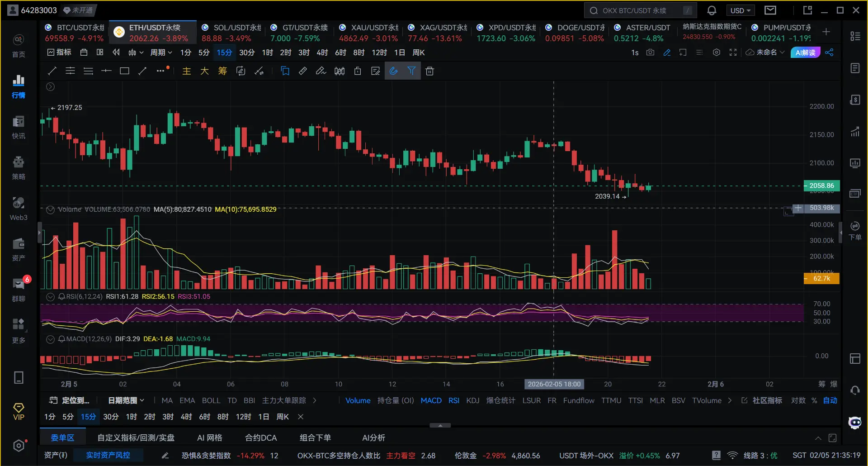Toggle the BOLL main indicator
The height and width of the screenshot is (466, 868).
(x=211, y=400)
